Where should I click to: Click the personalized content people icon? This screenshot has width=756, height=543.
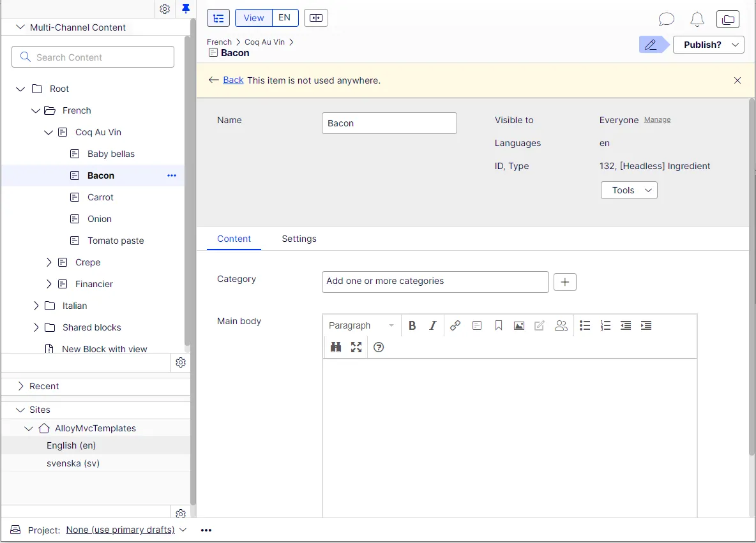tap(561, 325)
